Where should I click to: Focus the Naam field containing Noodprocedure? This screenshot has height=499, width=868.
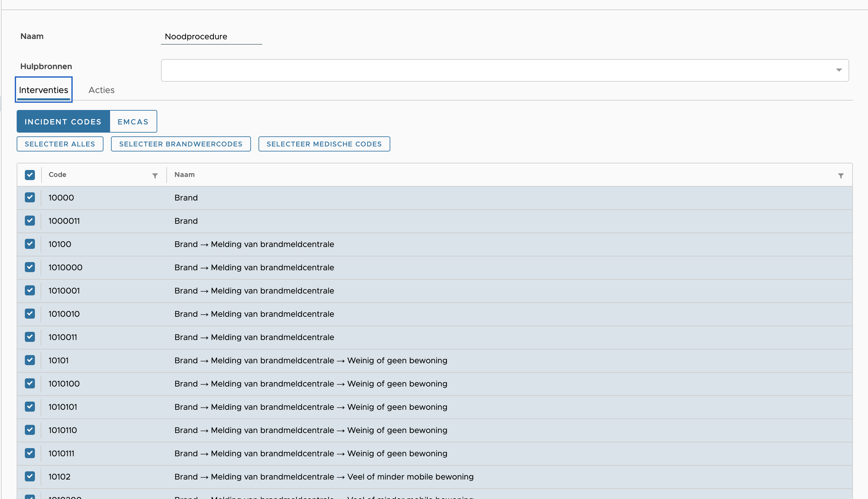tap(211, 37)
